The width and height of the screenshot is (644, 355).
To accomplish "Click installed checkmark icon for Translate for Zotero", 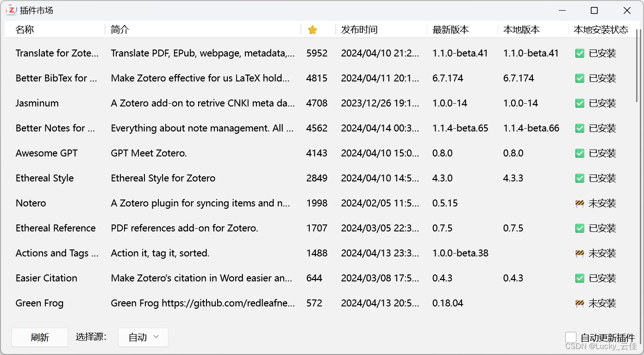I will click(580, 53).
